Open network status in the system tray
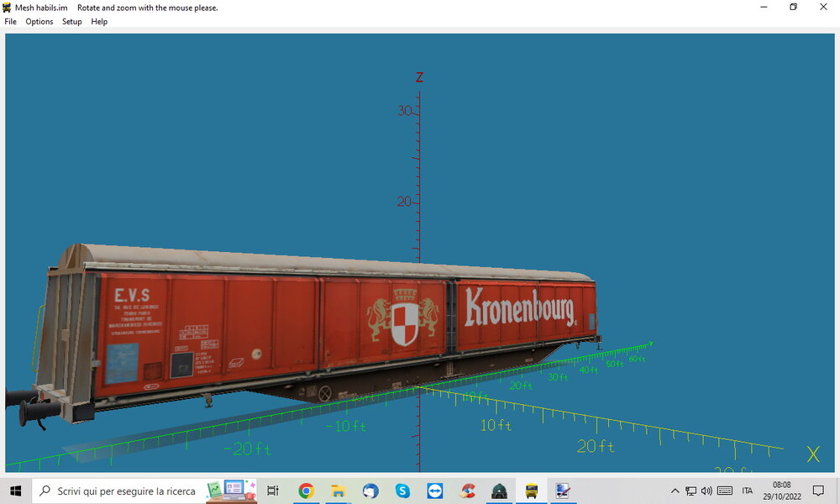The image size is (840, 504). pyautogui.click(x=691, y=491)
